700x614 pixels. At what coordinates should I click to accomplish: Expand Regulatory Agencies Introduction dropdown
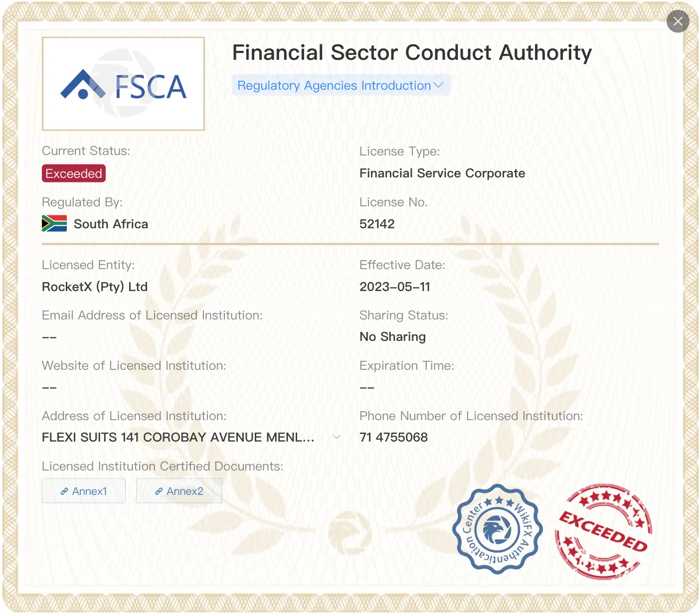pyautogui.click(x=341, y=85)
